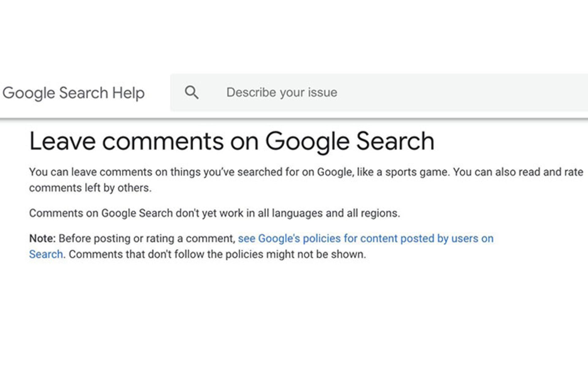Screen dimensions: 588x392
Task: Click the paragraph about comments not working in all regions
Action: (x=214, y=213)
